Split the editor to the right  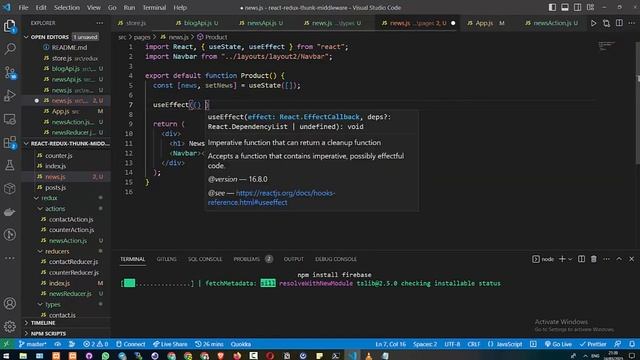point(619,23)
